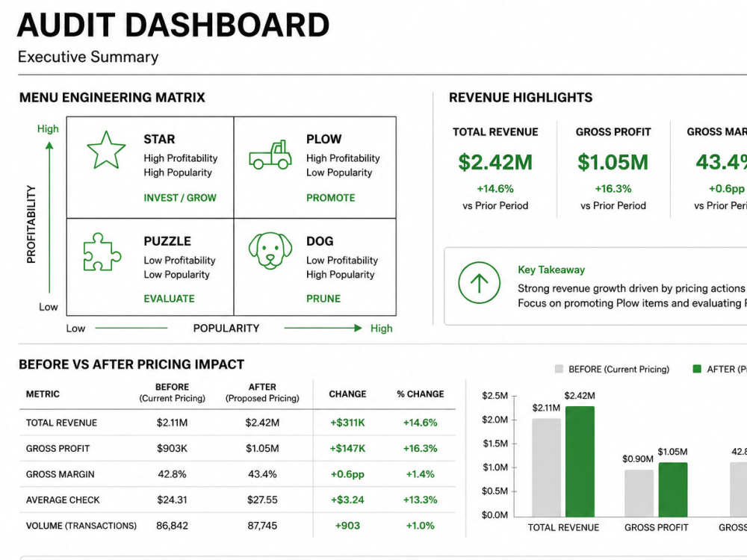Image resolution: width=747 pixels, height=560 pixels.
Task: Click the +1.0% percent change cell
Action: click(420, 526)
